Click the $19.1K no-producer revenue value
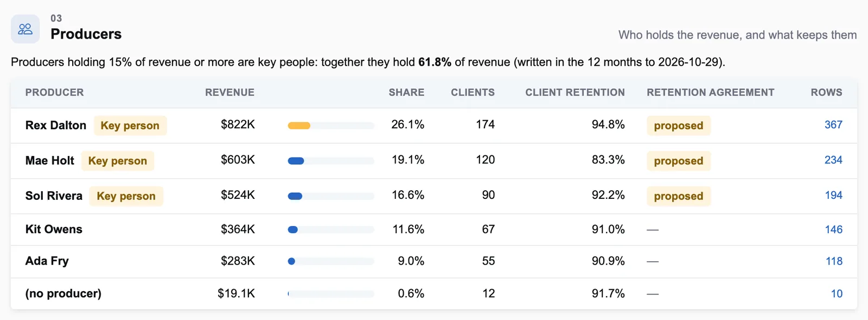Image resolution: width=868 pixels, height=320 pixels. point(236,293)
